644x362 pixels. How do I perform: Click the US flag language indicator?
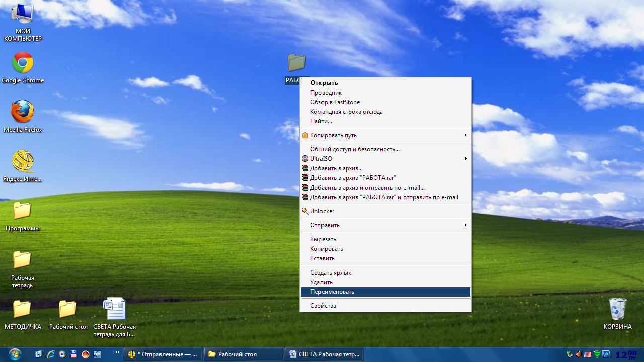coord(588,354)
